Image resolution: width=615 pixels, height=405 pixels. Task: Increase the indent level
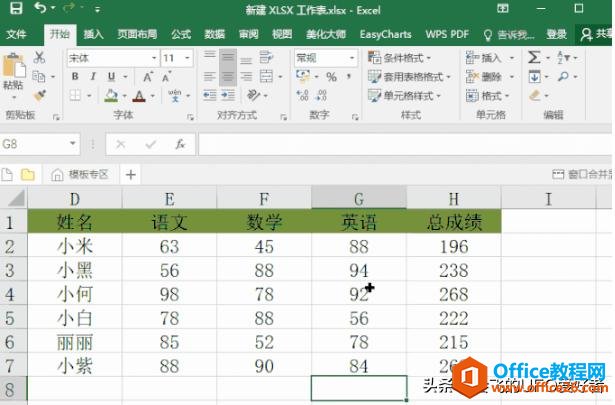pyautogui.click(x=228, y=95)
